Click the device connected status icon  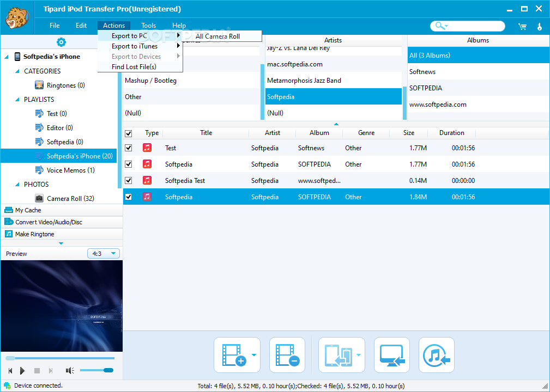click(x=8, y=385)
